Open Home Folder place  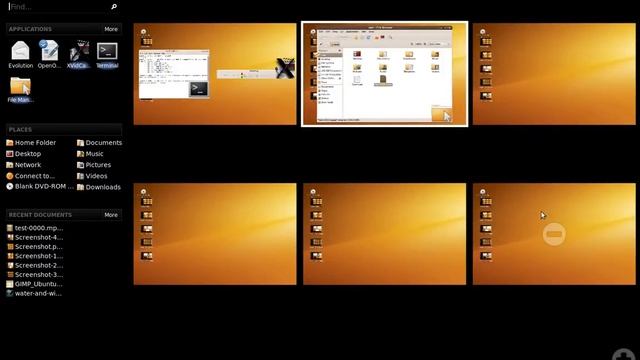click(x=31, y=142)
